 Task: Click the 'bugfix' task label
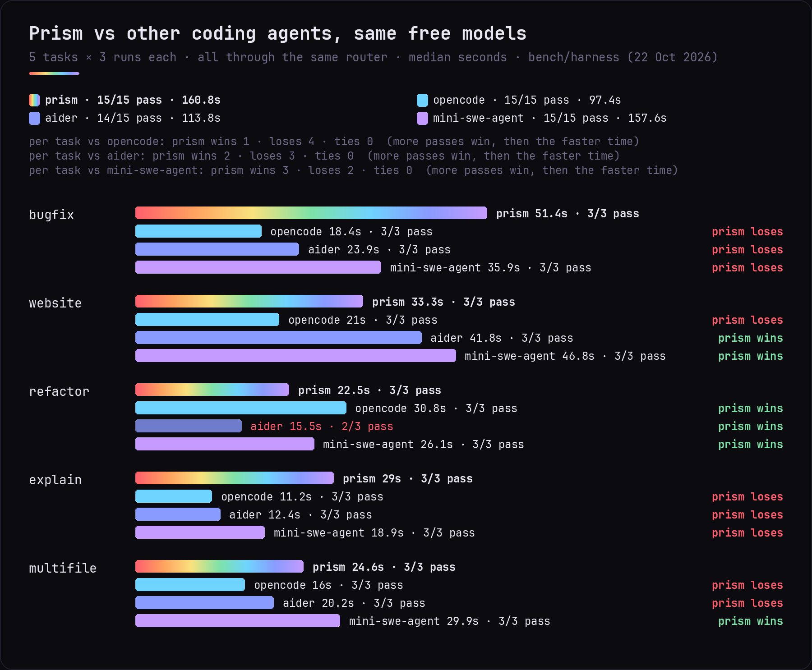tap(51, 215)
